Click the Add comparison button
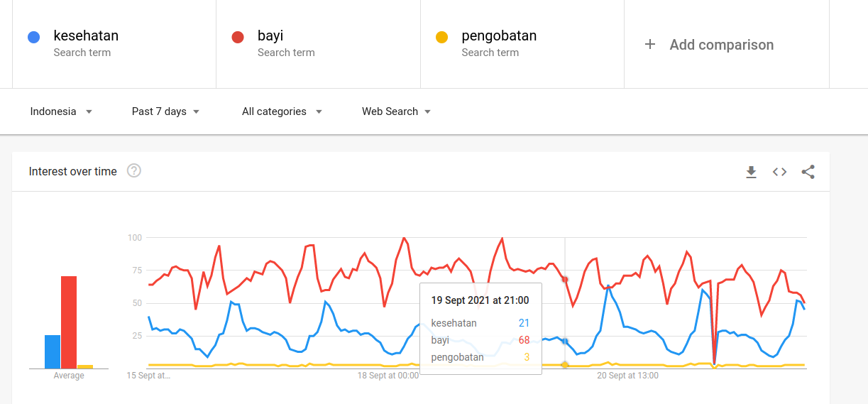The height and width of the screenshot is (404, 868). pos(721,45)
